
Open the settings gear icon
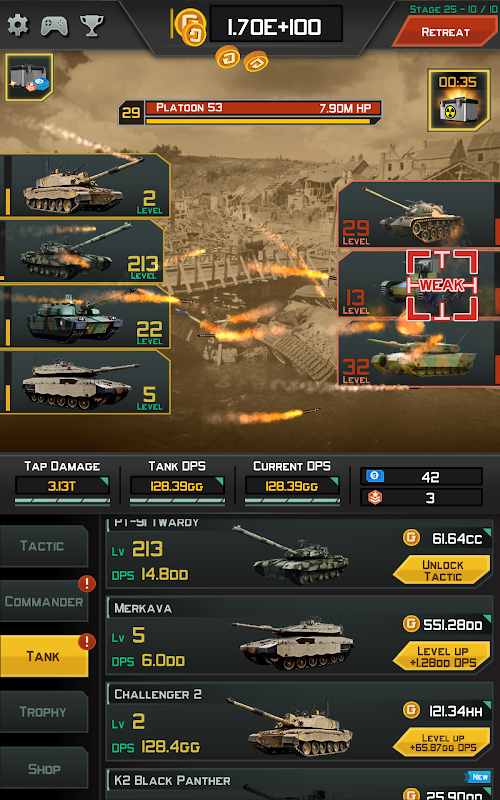(x=18, y=25)
